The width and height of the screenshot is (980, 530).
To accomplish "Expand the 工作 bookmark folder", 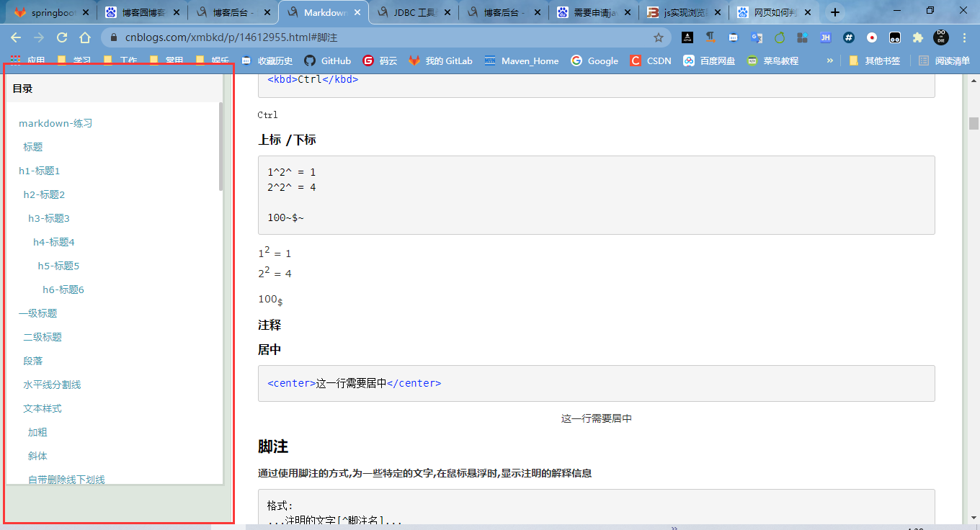I will coord(120,61).
